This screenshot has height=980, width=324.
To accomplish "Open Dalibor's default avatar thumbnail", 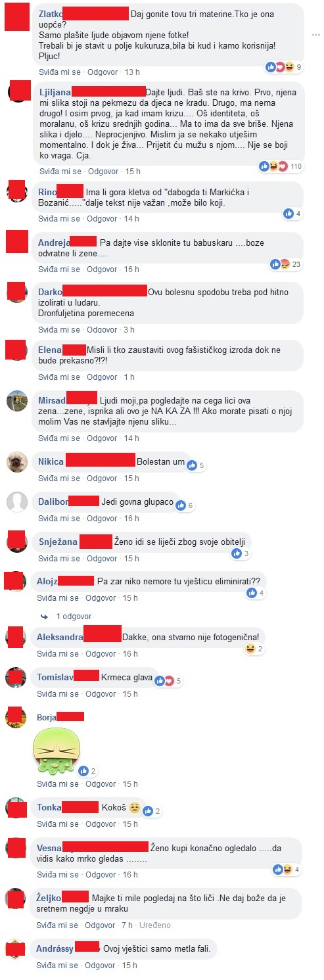I will pos(16,502).
